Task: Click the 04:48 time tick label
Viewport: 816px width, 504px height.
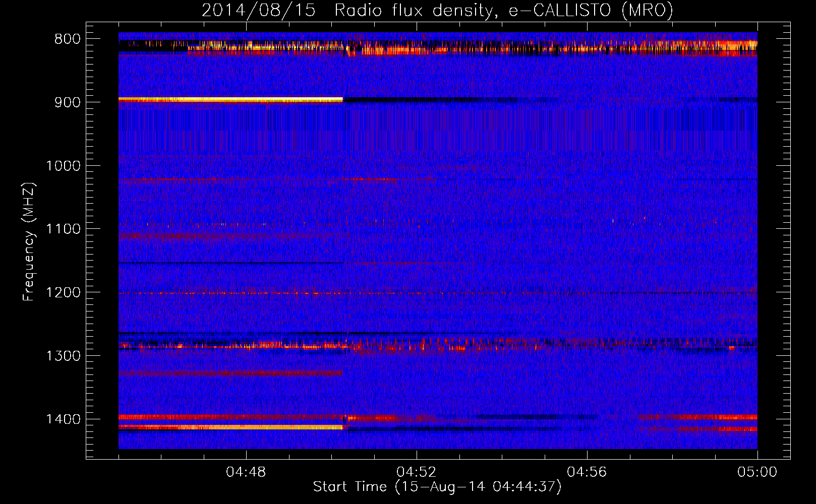Action: (x=246, y=472)
